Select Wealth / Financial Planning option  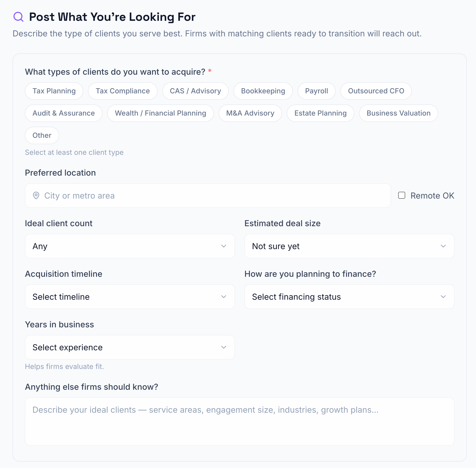[160, 113]
